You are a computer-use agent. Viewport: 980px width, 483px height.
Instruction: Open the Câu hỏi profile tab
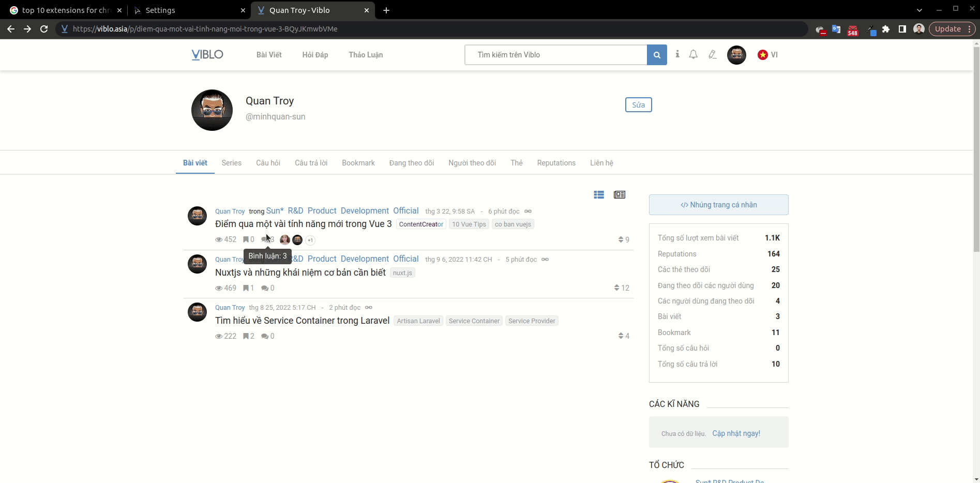click(x=268, y=163)
